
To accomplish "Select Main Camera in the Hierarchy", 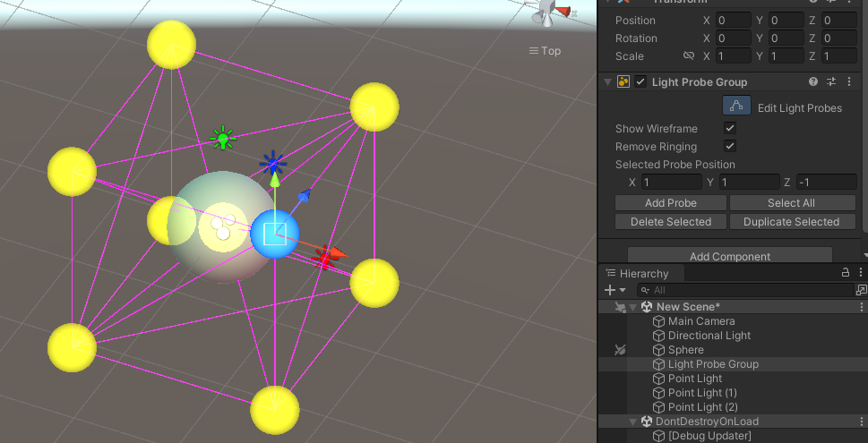I will 701,321.
